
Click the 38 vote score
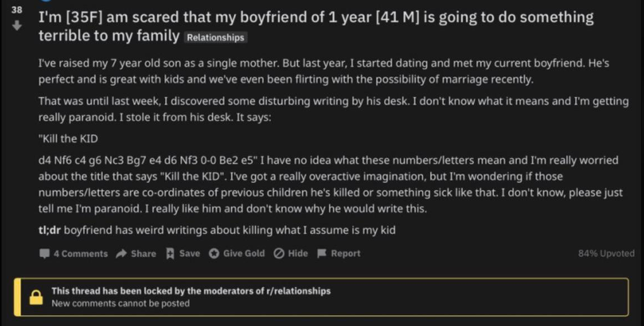click(x=17, y=11)
